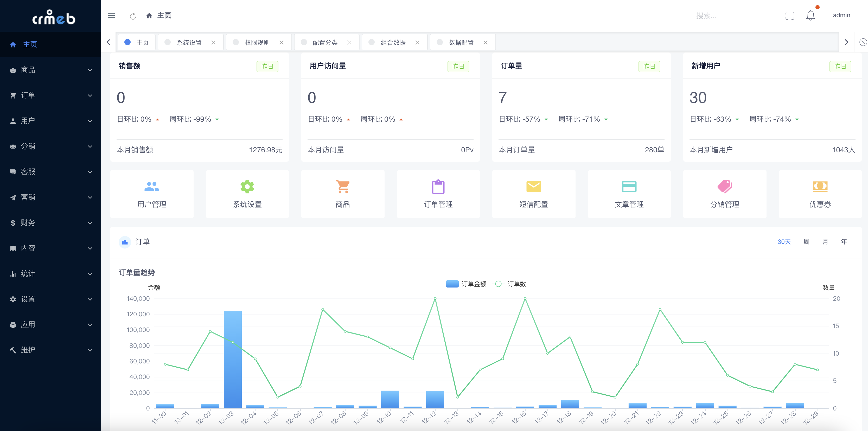Click the home icon in the breadcrumb
The height and width of the screenshot is (431, 868).
tap(149, 16)
